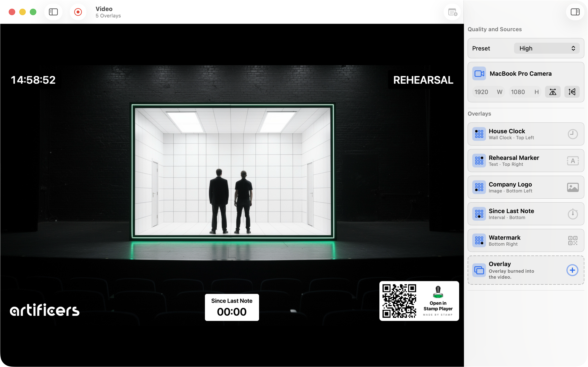
Task: Click the Rehearsal Marker text type icon
Action: (572, 161)
